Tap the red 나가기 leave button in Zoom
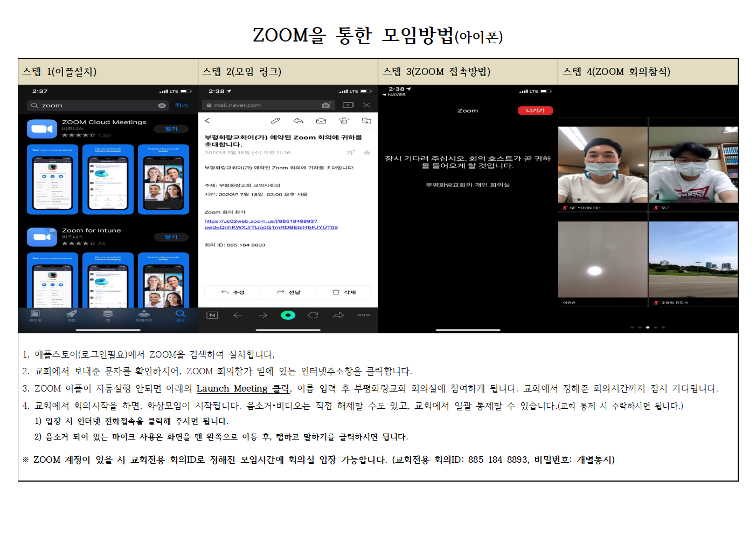The height and width of the screenshot is (535, 756). point(535,111)
